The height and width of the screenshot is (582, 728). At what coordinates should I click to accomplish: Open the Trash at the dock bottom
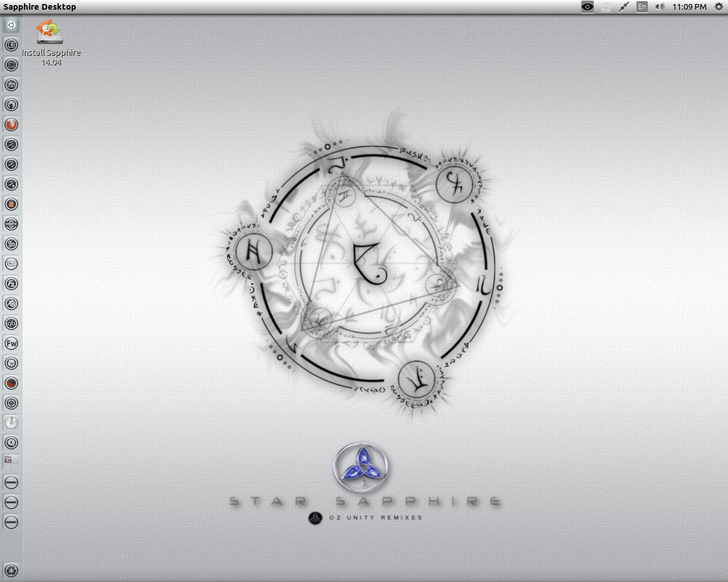point(11,571)
